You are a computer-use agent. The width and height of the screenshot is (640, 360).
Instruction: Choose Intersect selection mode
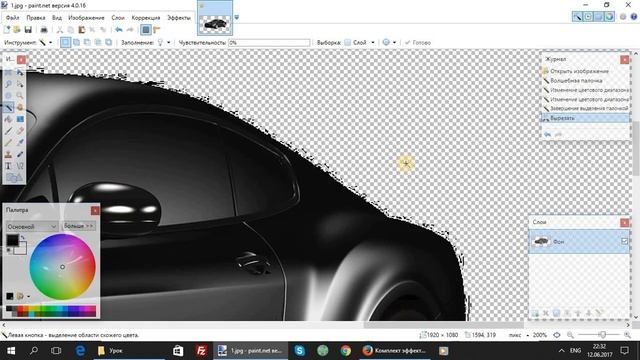98,42
